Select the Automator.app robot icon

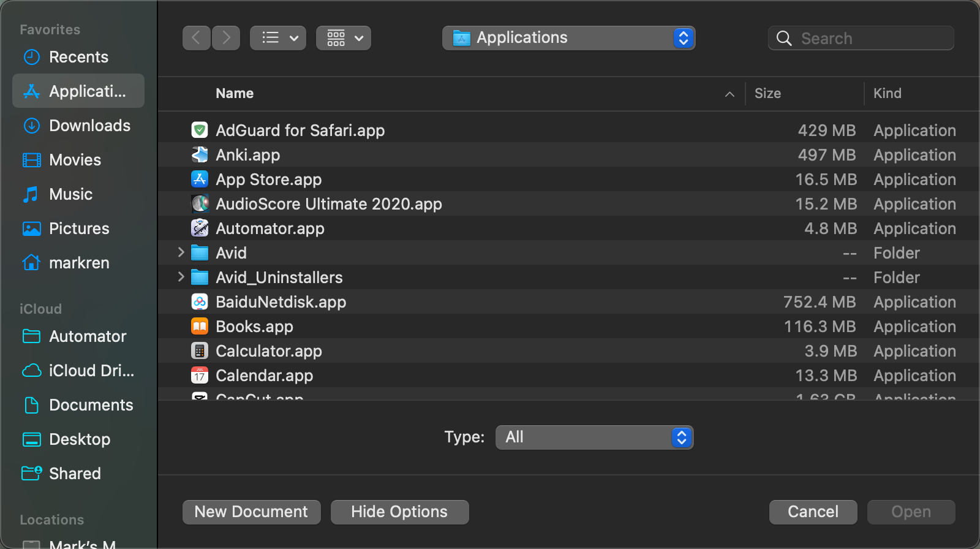[x=200, y=228]
